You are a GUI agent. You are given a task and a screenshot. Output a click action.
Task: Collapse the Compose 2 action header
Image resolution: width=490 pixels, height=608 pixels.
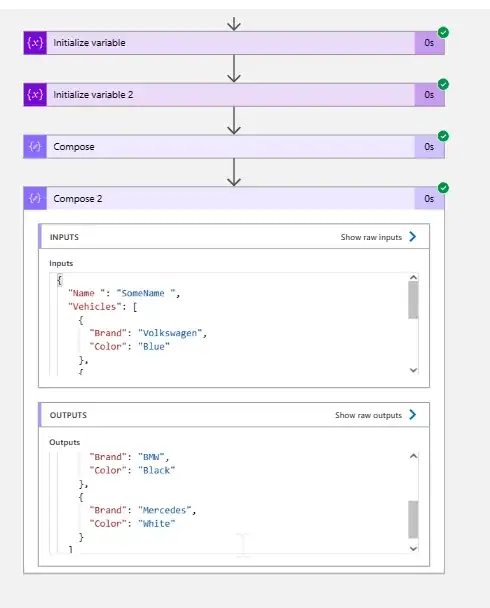coord(234,199)
